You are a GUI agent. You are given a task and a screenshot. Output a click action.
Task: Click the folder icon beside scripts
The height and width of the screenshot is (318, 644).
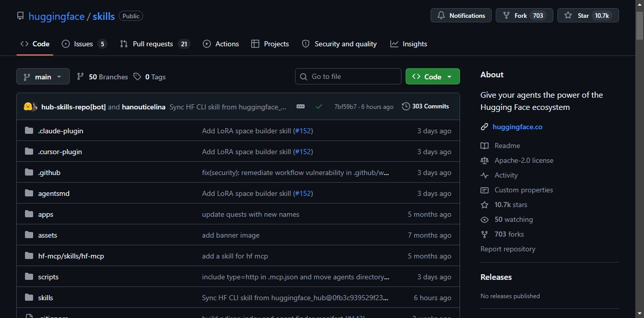29,277
